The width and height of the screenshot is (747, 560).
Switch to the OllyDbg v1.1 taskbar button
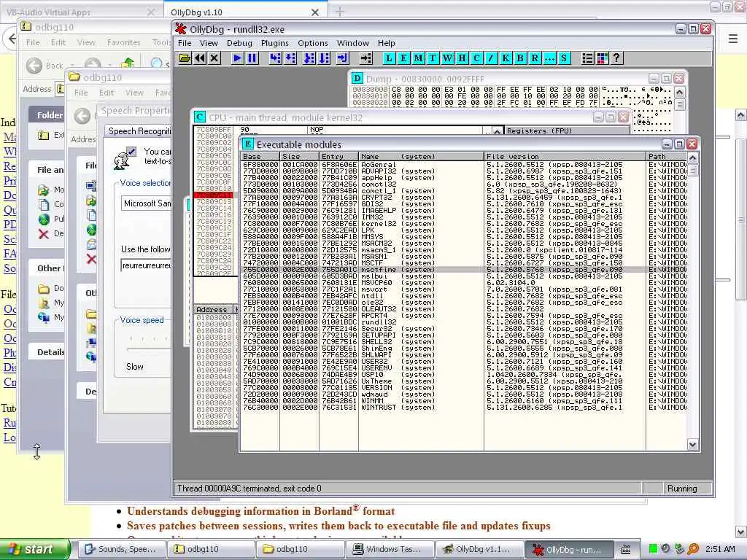[480, 549]
